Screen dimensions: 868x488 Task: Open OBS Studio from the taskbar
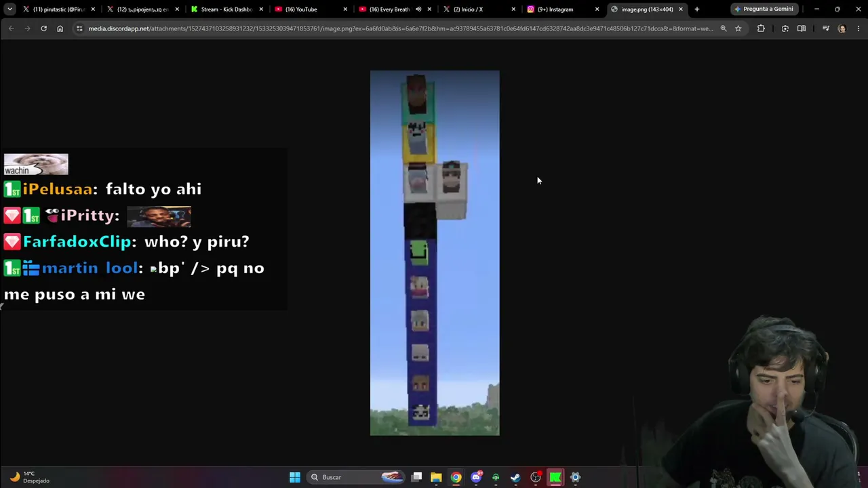coord(536,477)
